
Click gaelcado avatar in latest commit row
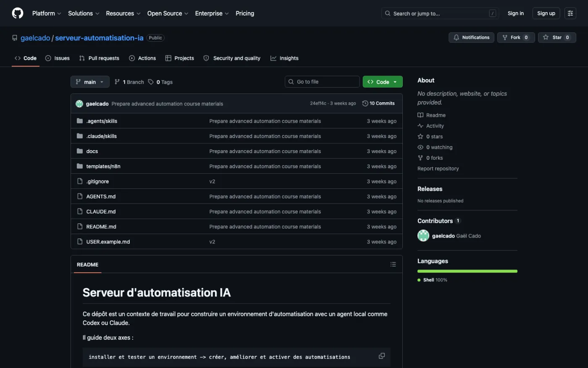(x=79, y=103)
